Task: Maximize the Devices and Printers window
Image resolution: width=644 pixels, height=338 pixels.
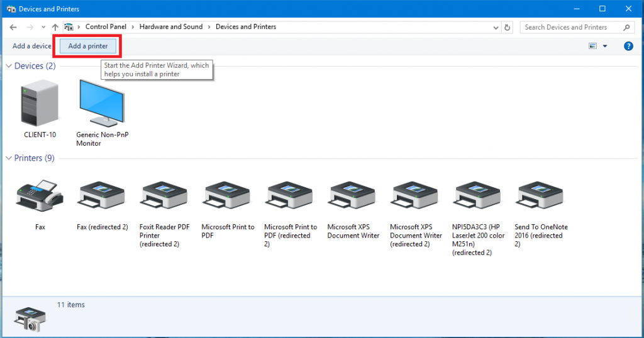Action: point(602,9)
